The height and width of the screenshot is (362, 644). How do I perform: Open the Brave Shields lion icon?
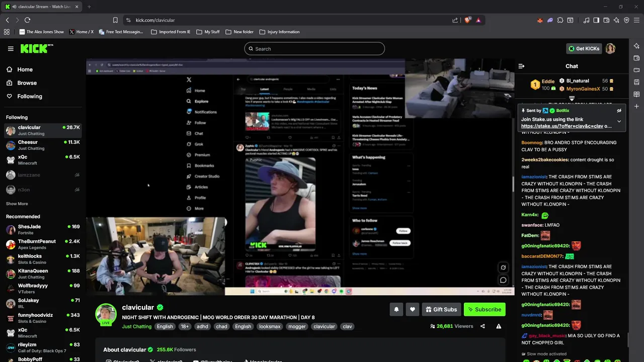coord(467,20)
